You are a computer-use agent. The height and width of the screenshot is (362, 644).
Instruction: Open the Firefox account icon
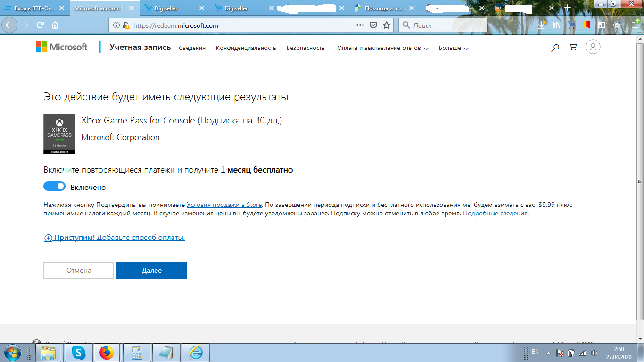point(617,25)
